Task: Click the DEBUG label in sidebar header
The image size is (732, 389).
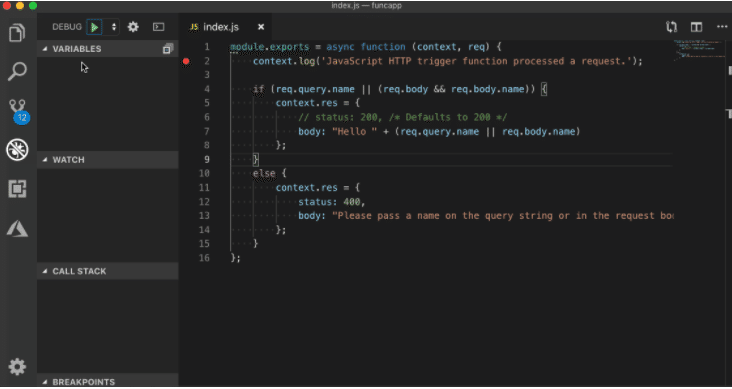Action: tap(67, 27)
